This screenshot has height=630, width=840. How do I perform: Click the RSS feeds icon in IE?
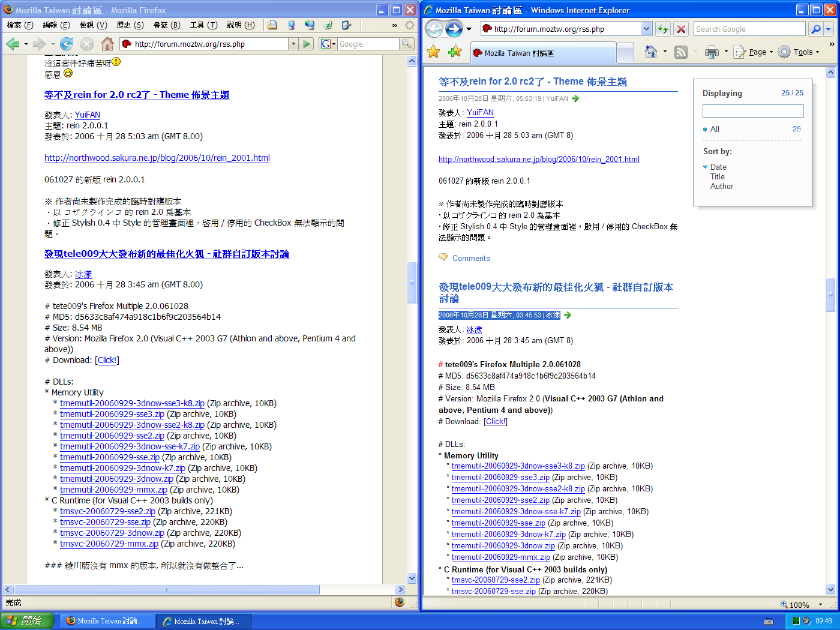click(x=681, y=52)
